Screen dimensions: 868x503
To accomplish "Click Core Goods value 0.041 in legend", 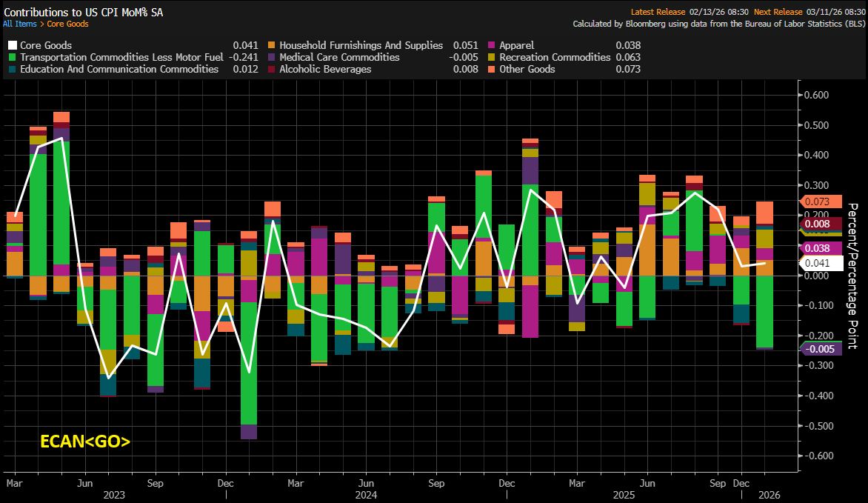I will (x=246, y=45).
